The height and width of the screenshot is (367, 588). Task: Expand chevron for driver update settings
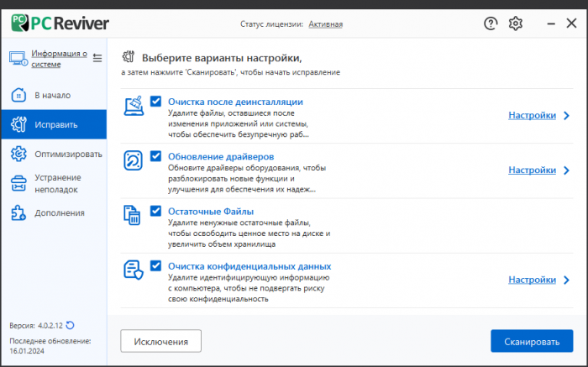point(567,170)
